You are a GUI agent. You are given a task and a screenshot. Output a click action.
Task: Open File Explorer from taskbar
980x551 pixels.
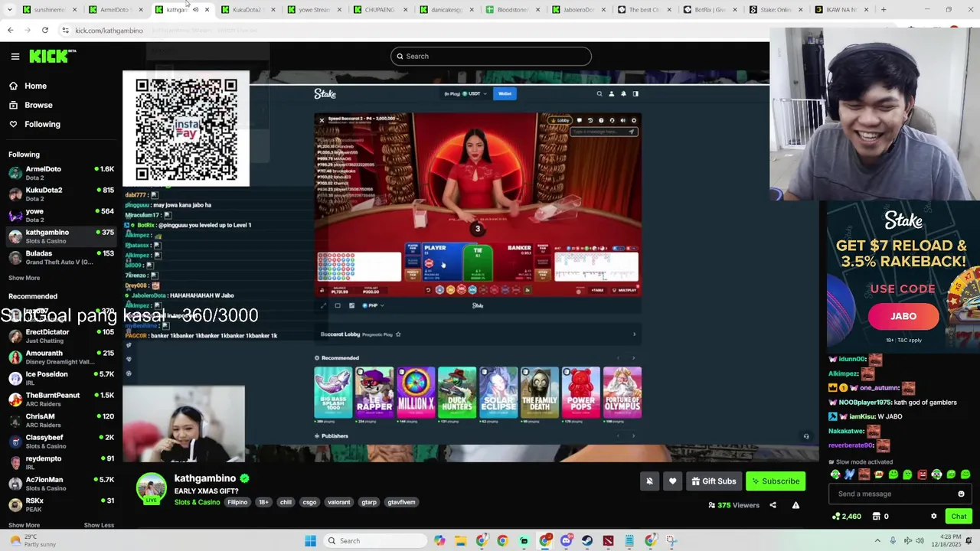click(460, 541)
